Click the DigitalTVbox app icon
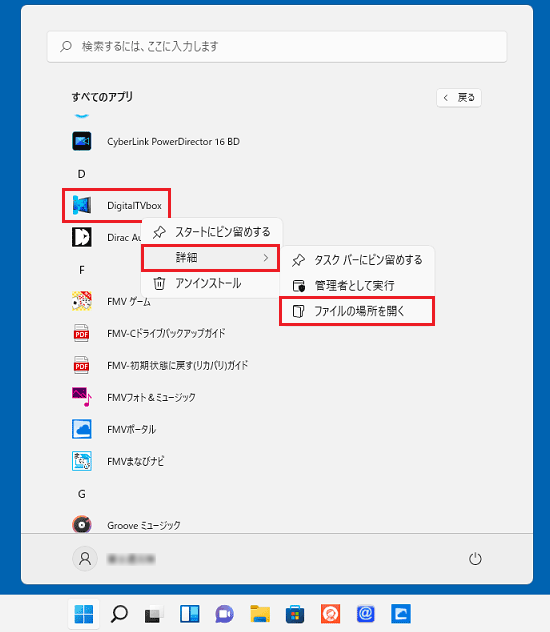The width and height of the screenshot is (550, 632). pyautogui.click(x=82, y=205)
